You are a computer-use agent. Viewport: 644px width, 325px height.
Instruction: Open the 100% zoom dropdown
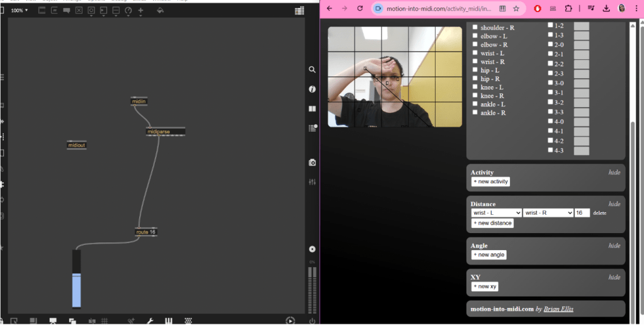click(x=20, y=11)
